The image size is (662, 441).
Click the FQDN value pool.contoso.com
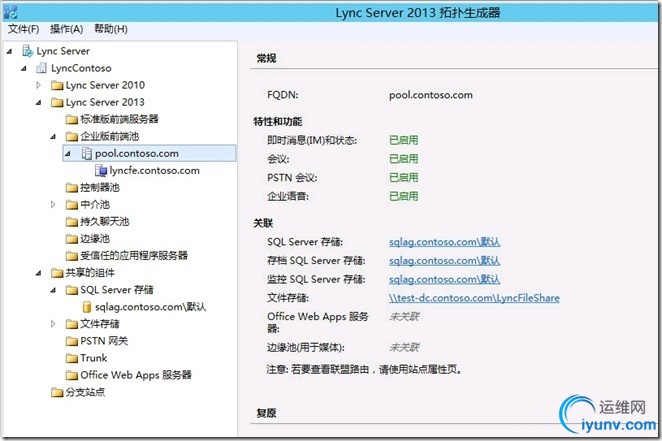[431, 95]
